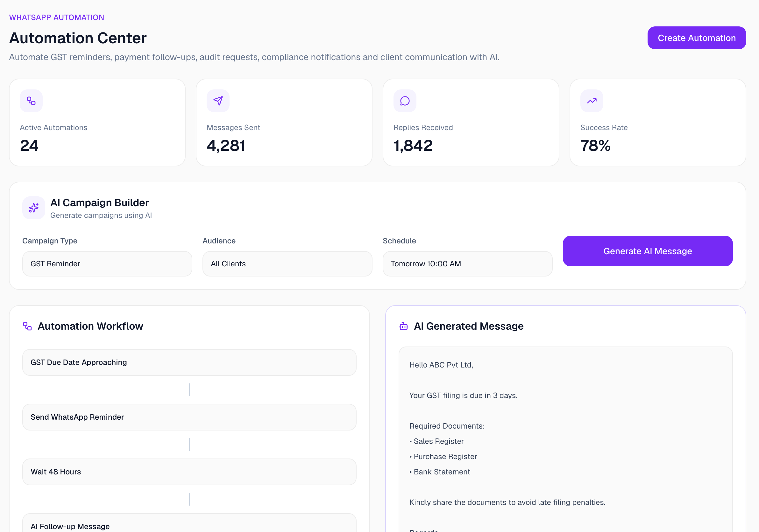Open the Schedule field showing Tomorrow 10:00 AM

tap(467, 264)
